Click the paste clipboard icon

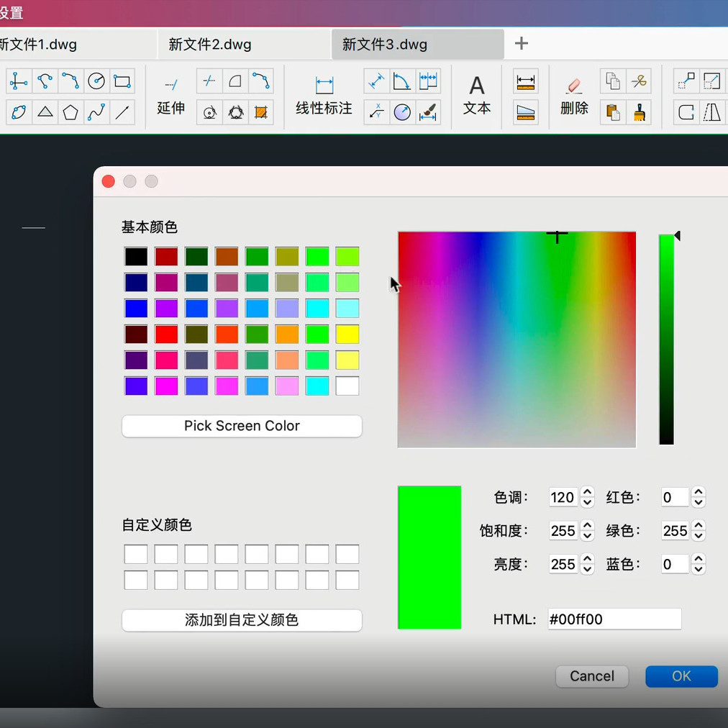click(613, 112)
